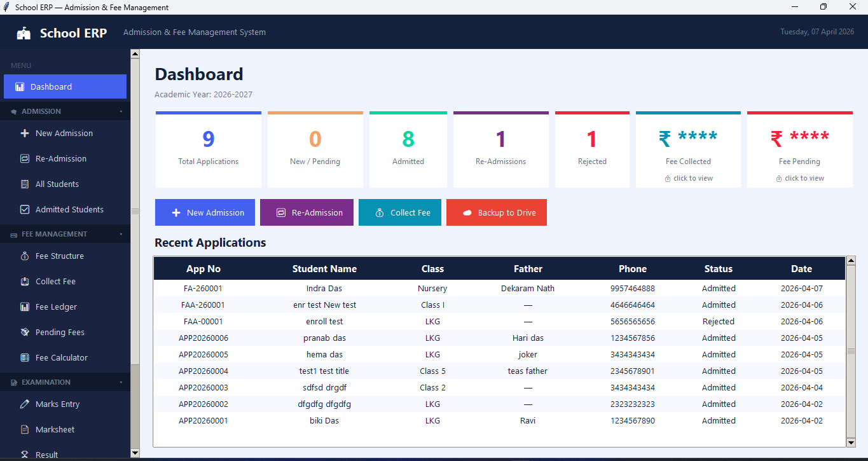
Task: Open All Students from the menu
Action: (57, 184)
